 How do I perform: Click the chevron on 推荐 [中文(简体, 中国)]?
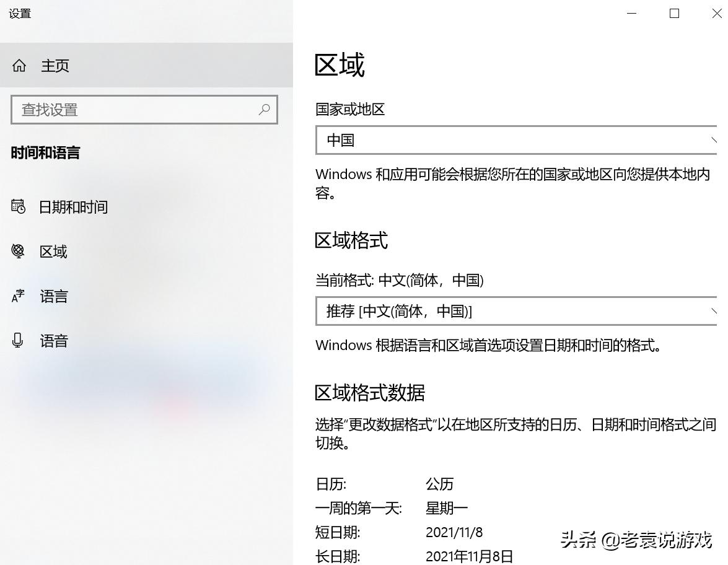(x=714, y=312)
